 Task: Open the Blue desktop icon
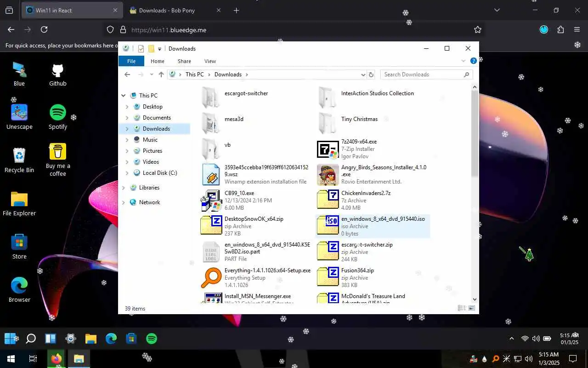pos(19,75)
